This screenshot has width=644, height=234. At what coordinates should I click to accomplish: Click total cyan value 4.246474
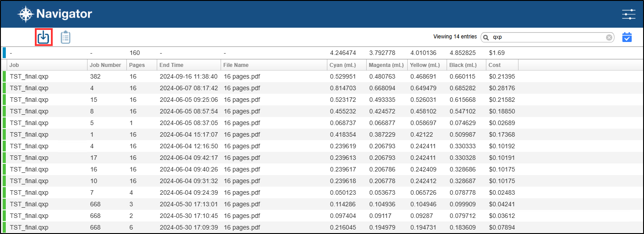coord(343,53)
